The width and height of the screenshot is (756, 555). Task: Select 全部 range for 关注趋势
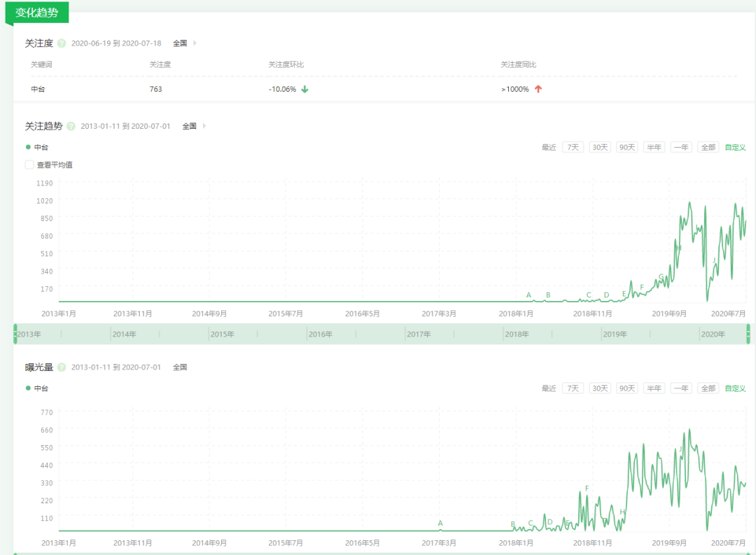coord(708,148)
